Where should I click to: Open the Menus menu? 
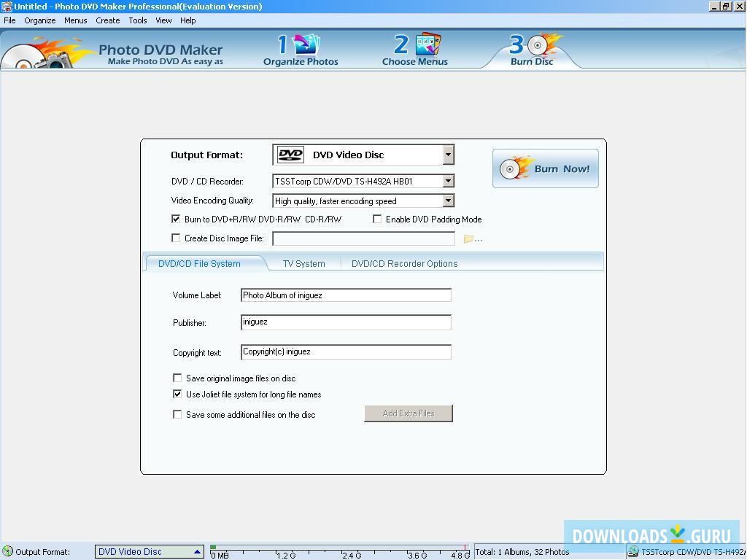(x=76, y=20)
